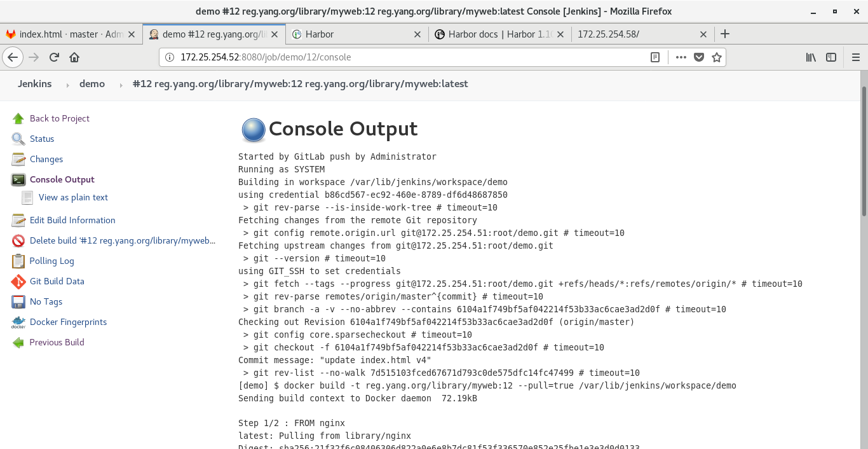Screen dimensions: 868x449
Task: Open the Back to Project link
Action: coord(60,118)
